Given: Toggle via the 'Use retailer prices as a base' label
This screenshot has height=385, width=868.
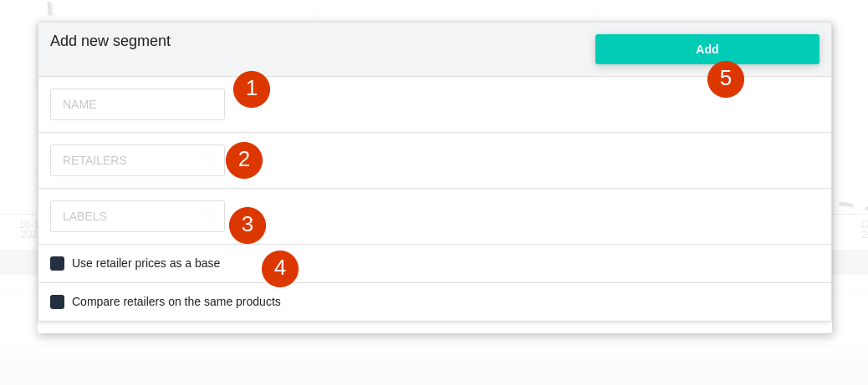Looking at the screenshot, I should click(x=146, y=263).
